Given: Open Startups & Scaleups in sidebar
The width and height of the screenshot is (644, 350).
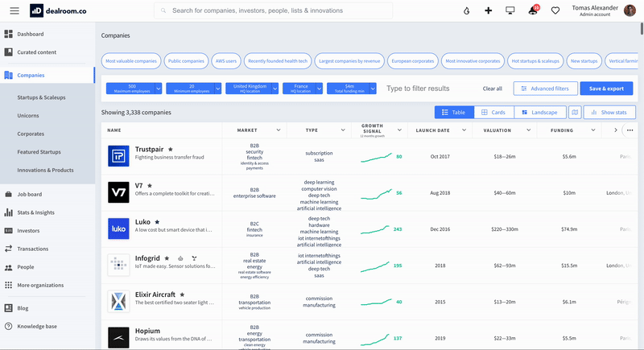Looking at the screenshot, I should (42, 97).
